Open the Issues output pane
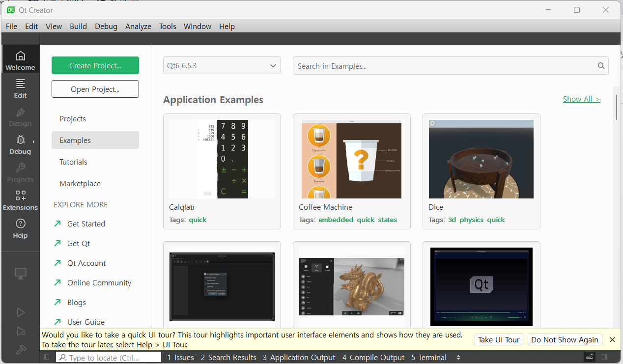 coord(180,358)
